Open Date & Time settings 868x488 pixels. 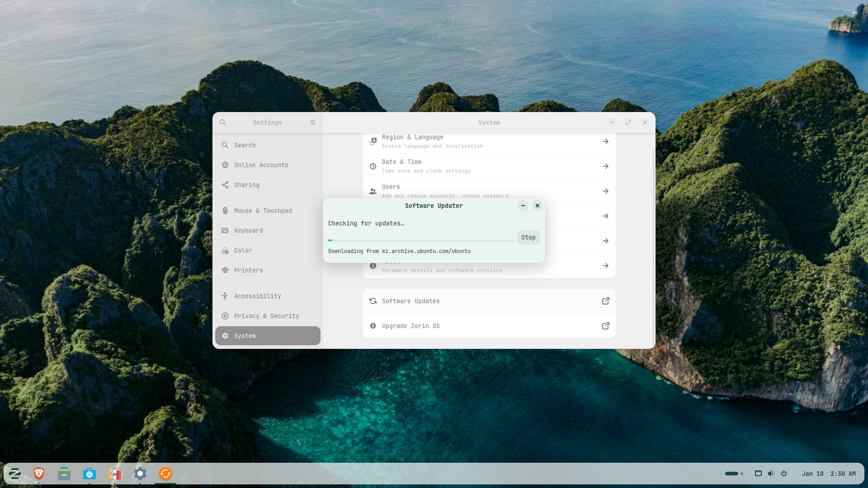489,166
